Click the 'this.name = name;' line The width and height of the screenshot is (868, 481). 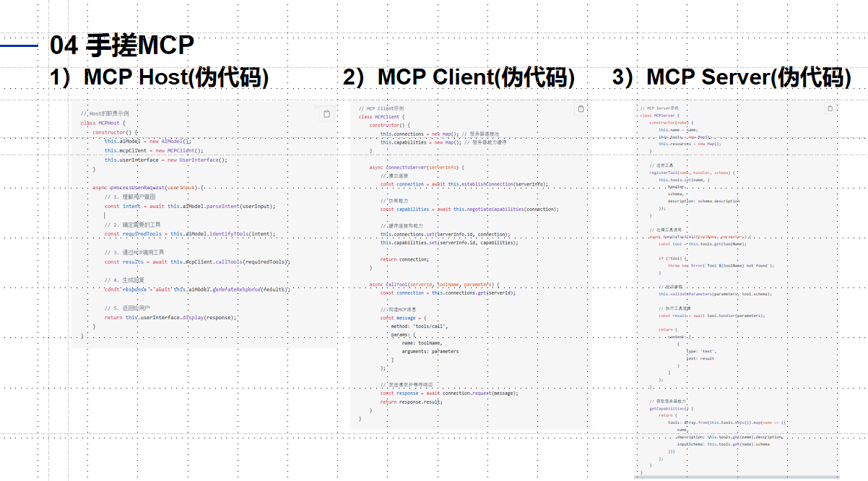[x=678, y=129]
